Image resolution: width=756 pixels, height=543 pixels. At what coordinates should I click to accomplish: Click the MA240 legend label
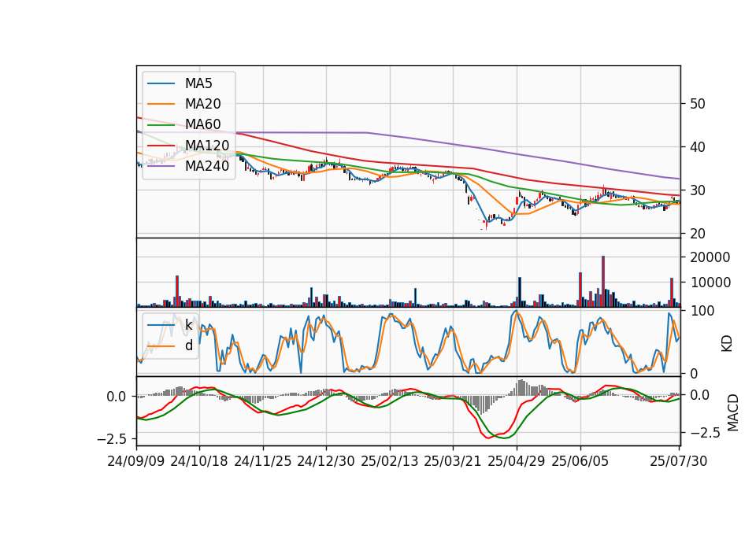coord(207,166)
